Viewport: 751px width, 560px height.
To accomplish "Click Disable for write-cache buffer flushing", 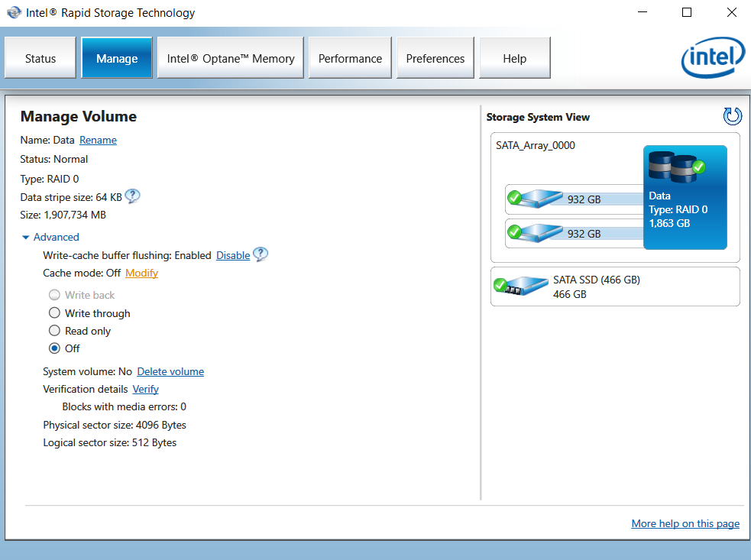I will click(233, 255).
